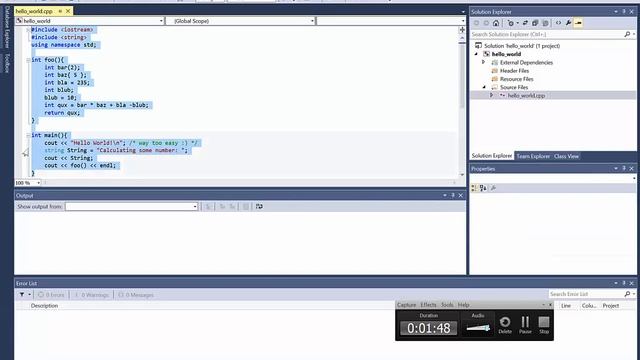Toggle the 0 Warnings filter
This screenshot has width=640, height=360.
91,295
